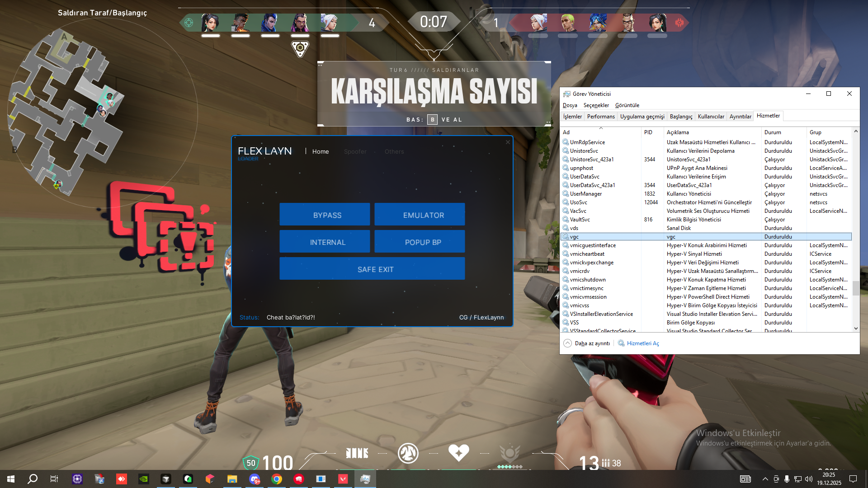This screenshot has height=488, width=868.
Task: Click the gear icon beside VaultSvc
Action: click(x=566, y=219)
